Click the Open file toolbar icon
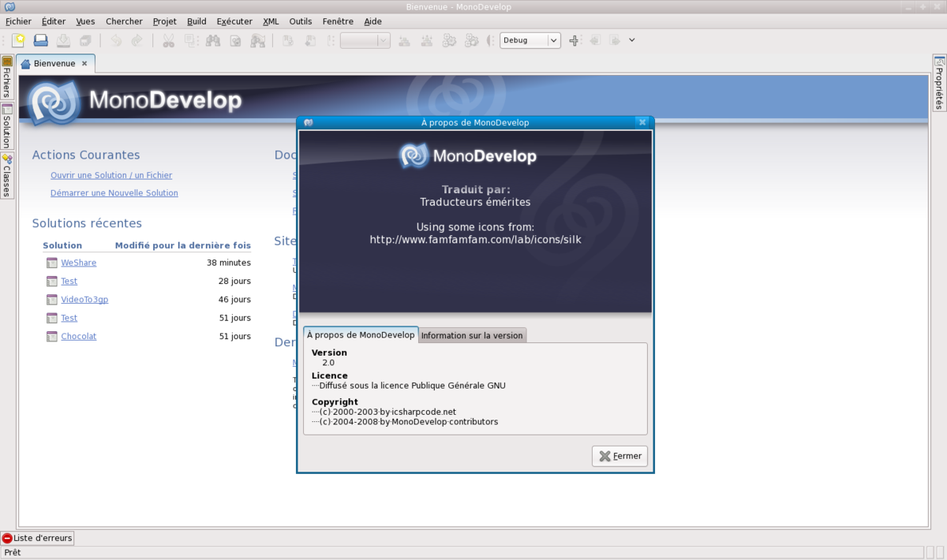Screen dimensions: 947x560 [x=40, y=40]
